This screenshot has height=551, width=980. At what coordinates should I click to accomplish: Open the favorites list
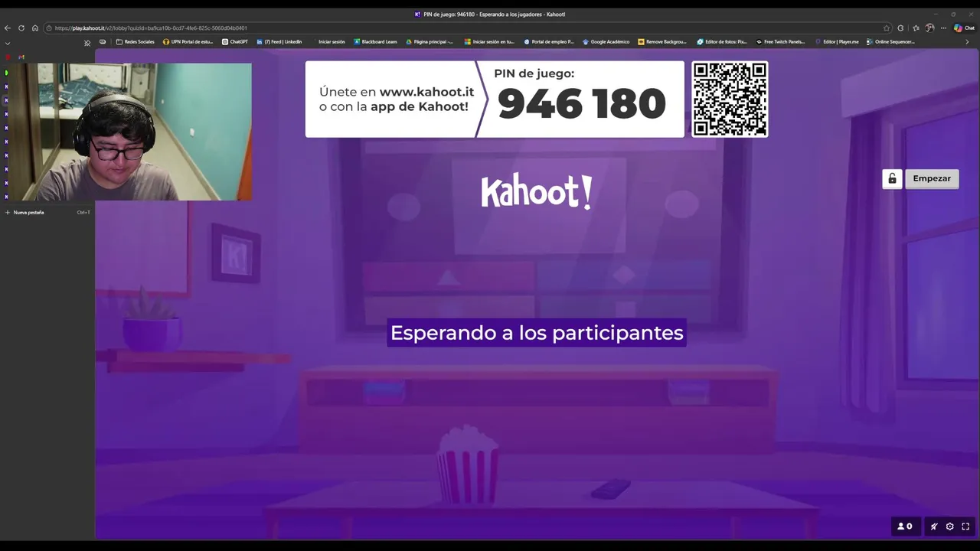coord(916,28)
